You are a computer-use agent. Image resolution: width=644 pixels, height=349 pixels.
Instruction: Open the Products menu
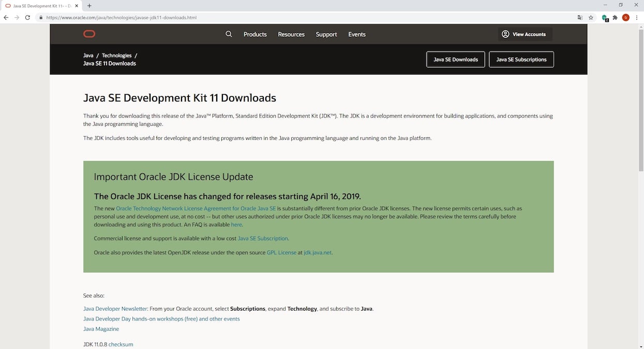coord(255,34)
